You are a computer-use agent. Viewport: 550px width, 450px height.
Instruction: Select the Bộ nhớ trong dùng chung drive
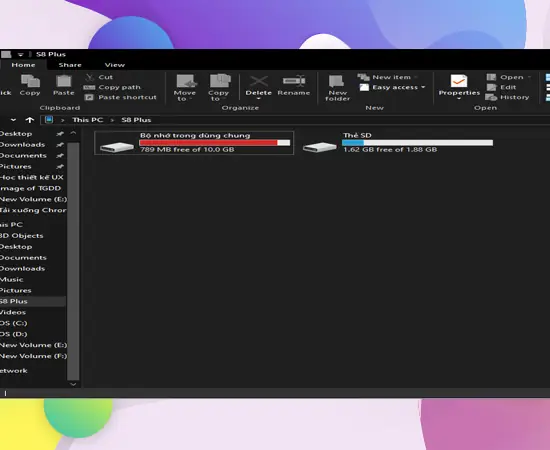coord(194,143)
